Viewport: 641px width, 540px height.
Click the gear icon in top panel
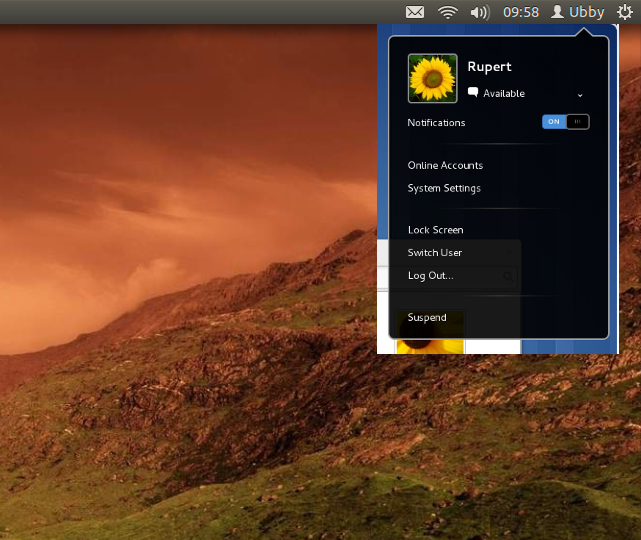click(625, 12)
